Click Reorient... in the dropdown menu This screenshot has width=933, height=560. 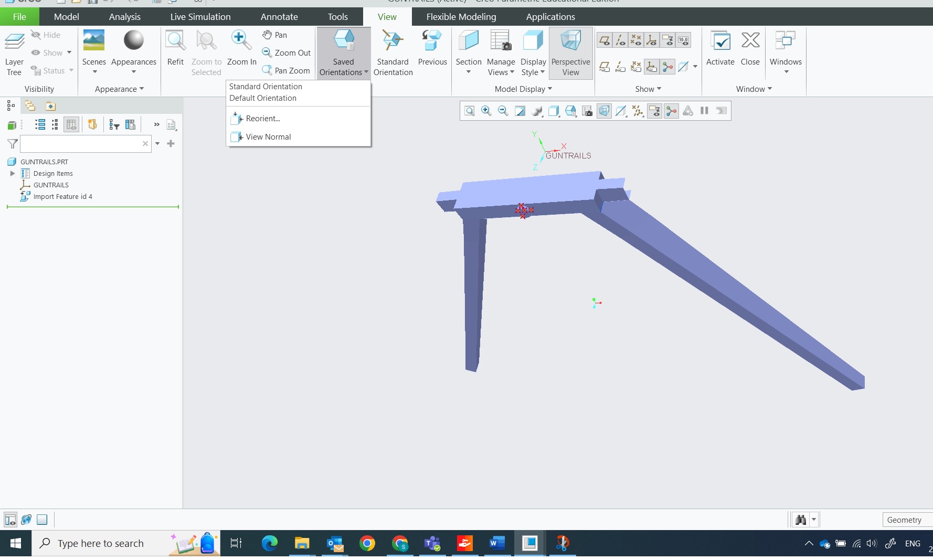click(263, 119)
